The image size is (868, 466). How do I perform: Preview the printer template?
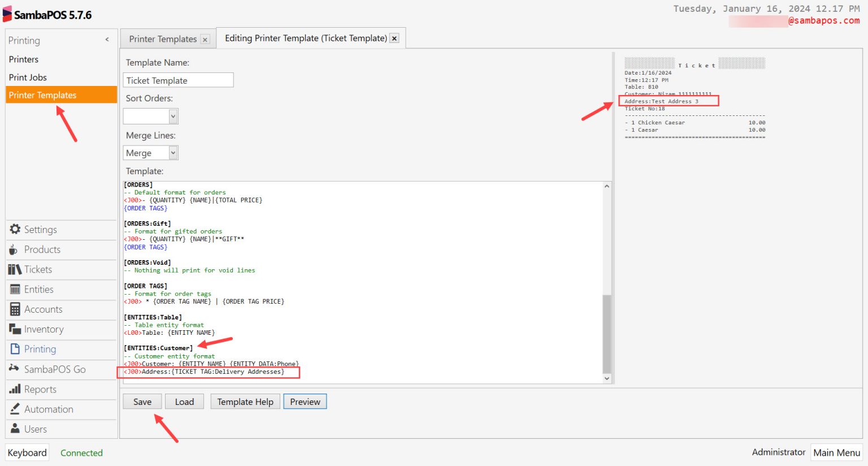(x=305, y=402)
